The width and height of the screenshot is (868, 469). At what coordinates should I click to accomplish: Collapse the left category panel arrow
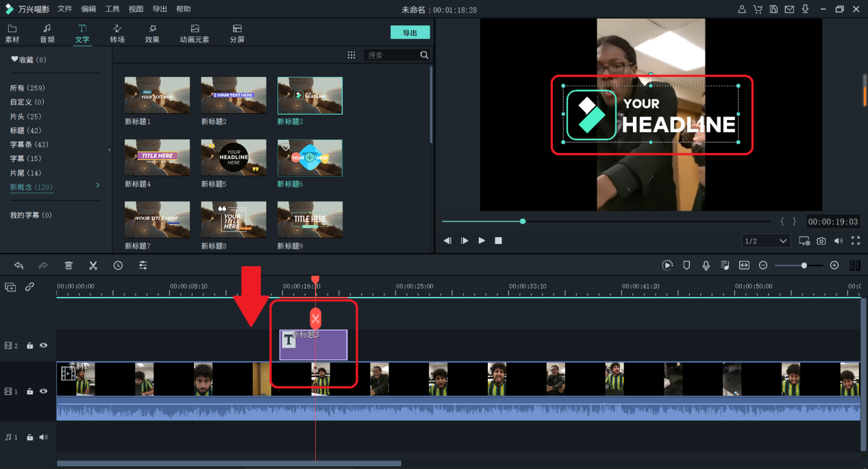coord(110,149)
